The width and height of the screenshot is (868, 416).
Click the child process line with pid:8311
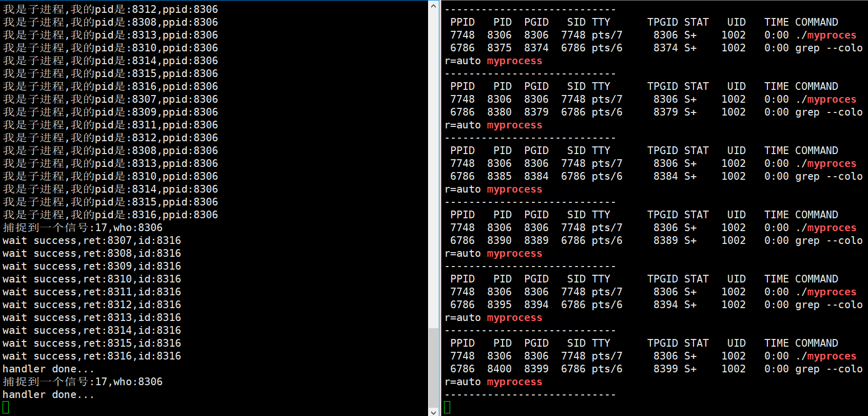coord(110,125)
